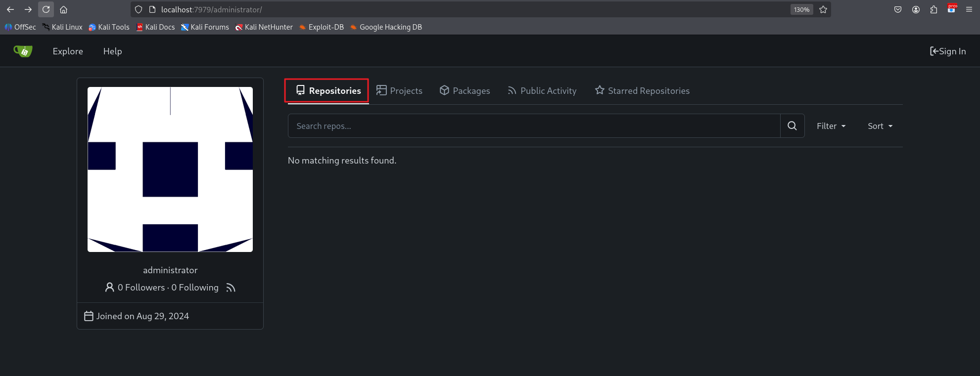Viewport: 980px width, 376px height.
Task: Click the search magnifier button for repos
Action: coord(792,126)
